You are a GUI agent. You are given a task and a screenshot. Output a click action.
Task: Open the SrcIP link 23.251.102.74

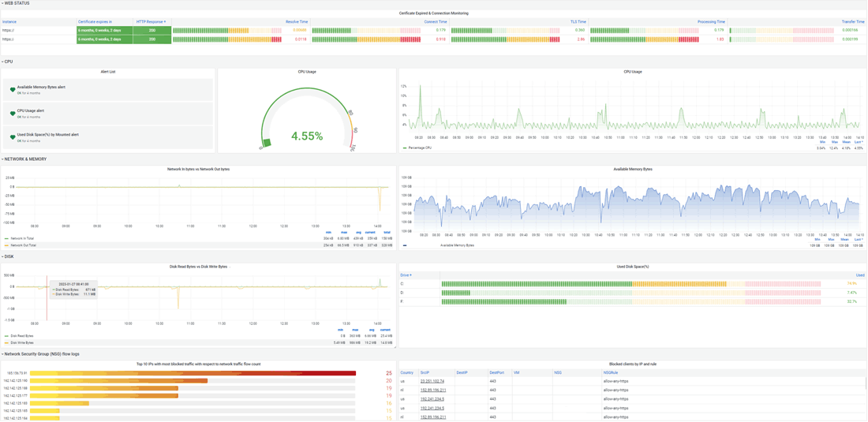[x=432, y=382]
